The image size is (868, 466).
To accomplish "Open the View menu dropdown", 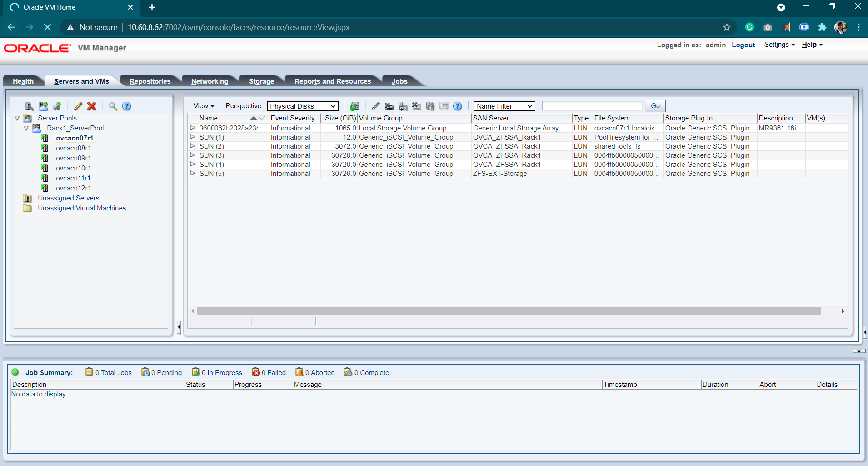I will [204, 106].
